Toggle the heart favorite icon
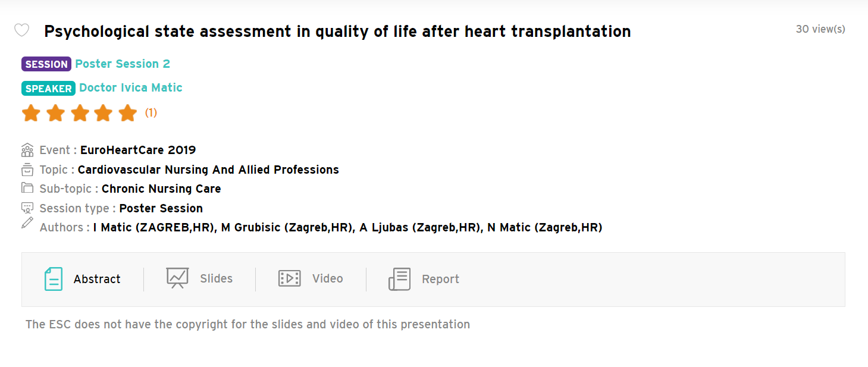 [x=21, y=30]
